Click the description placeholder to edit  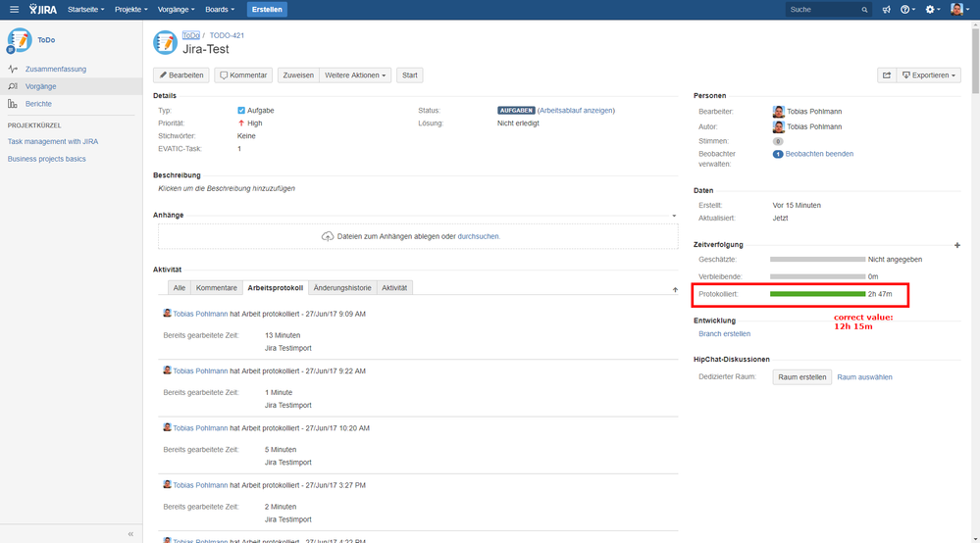point(227,188)
